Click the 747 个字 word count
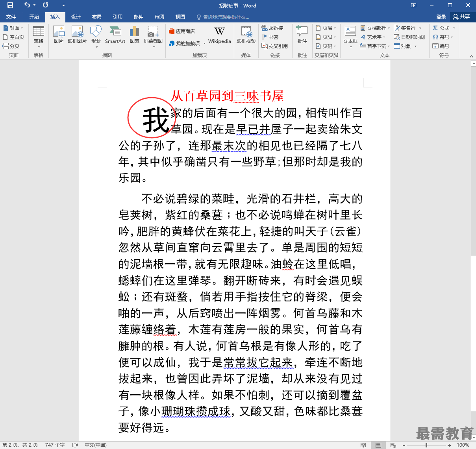The height and width of the screenshot is (449, 476). click(x=55, y=445)
